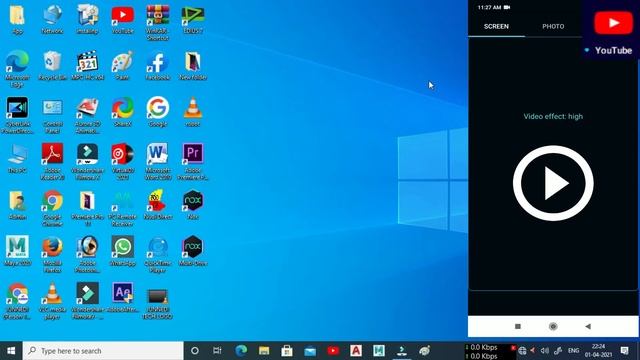Launch Mozilla Firefox from desktop
This screenshot has height=360, width=640.
pos(52,254)
